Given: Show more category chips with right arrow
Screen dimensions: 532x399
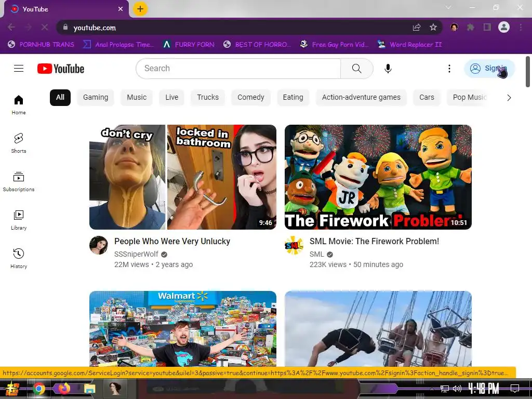Looking at the screenshot, I should [509, 98].
